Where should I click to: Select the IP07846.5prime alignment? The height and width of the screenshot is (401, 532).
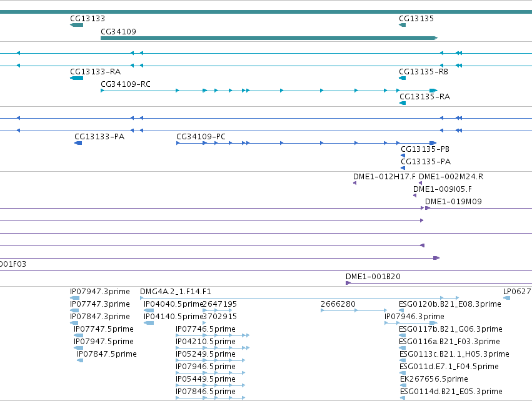[x=210, y=398]
